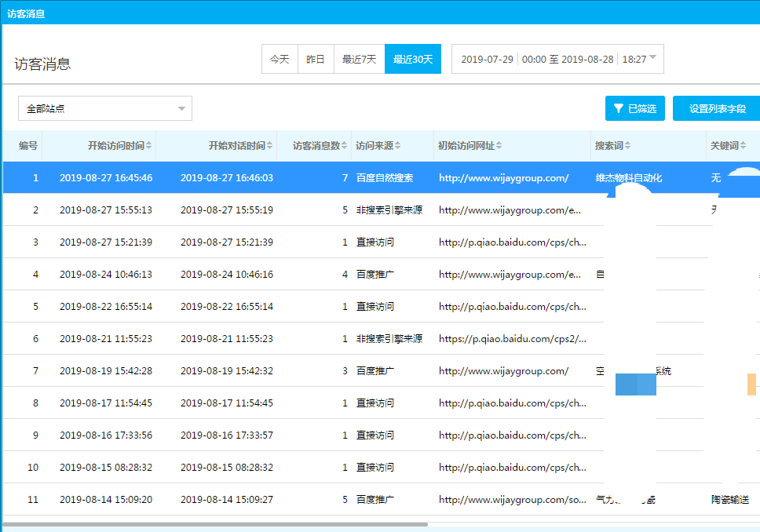Open the www.wijaygroup.com link in row 7
The height and width of the screenshot is (532, 760).
coord(503,370)
